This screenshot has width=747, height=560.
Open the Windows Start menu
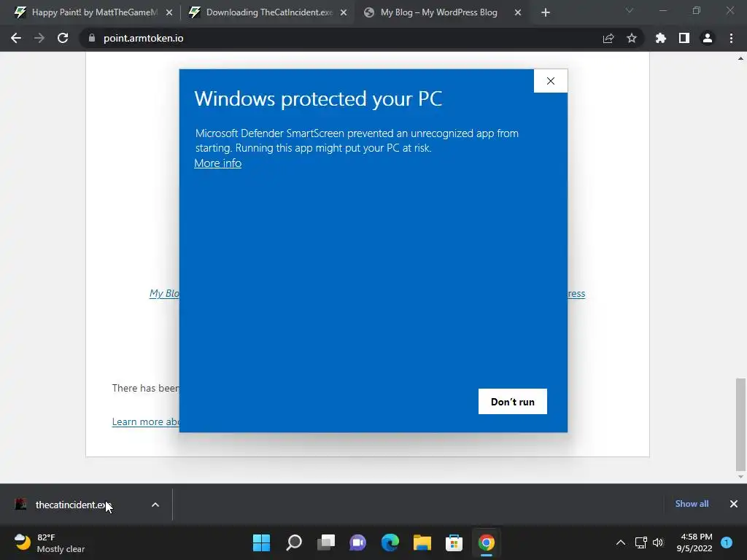coord(261,542)
